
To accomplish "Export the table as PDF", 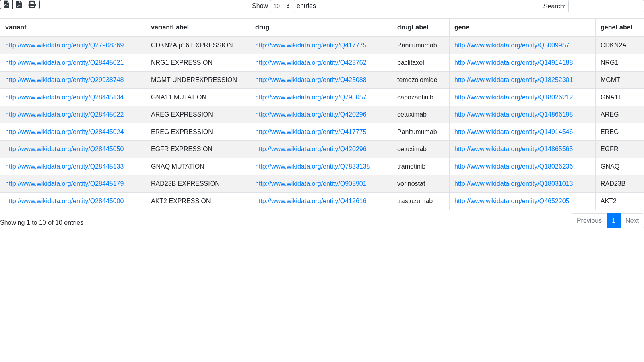I will pyautogui.click(x=19, y=4).
